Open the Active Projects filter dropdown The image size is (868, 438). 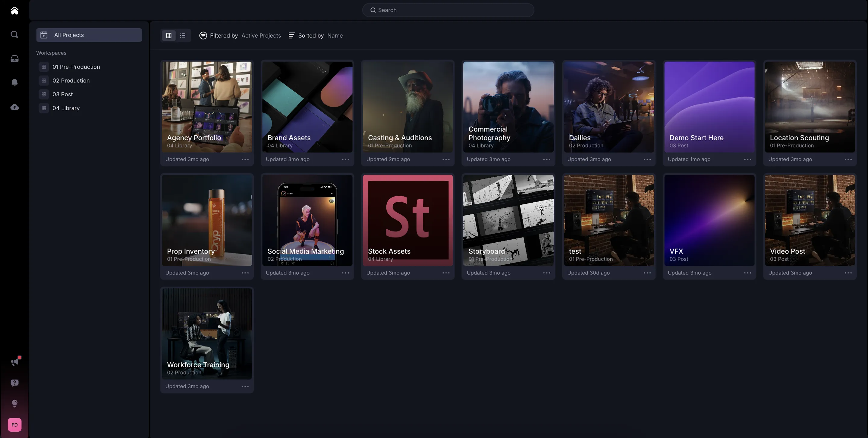(261, 36)
